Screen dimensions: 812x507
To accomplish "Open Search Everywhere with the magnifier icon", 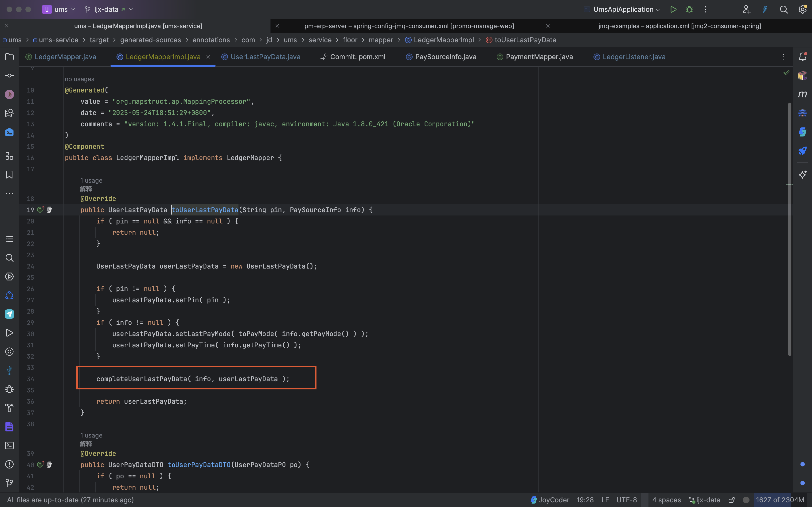I will coord(784,9).
